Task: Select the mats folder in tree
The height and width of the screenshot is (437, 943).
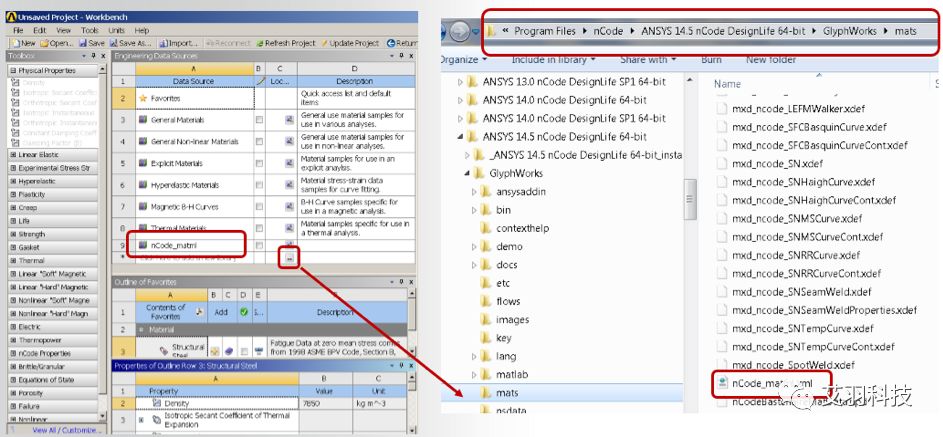Action: pyautogui.click(x=507, y=393)
